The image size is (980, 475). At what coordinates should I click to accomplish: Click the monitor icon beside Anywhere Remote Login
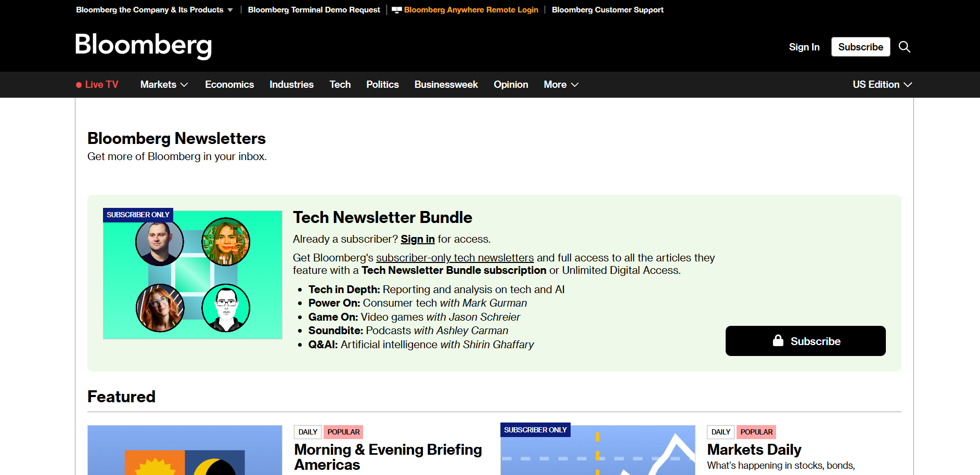(397, 10)
